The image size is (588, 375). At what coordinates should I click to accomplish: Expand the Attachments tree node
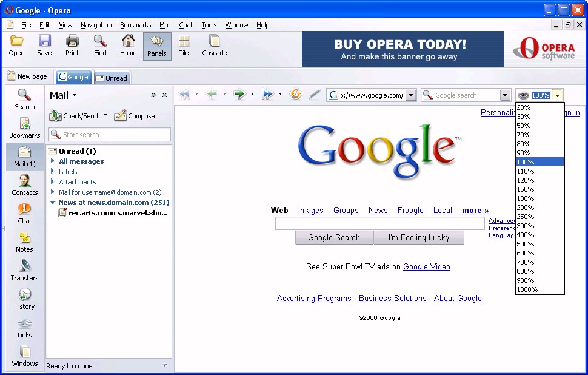53,181
